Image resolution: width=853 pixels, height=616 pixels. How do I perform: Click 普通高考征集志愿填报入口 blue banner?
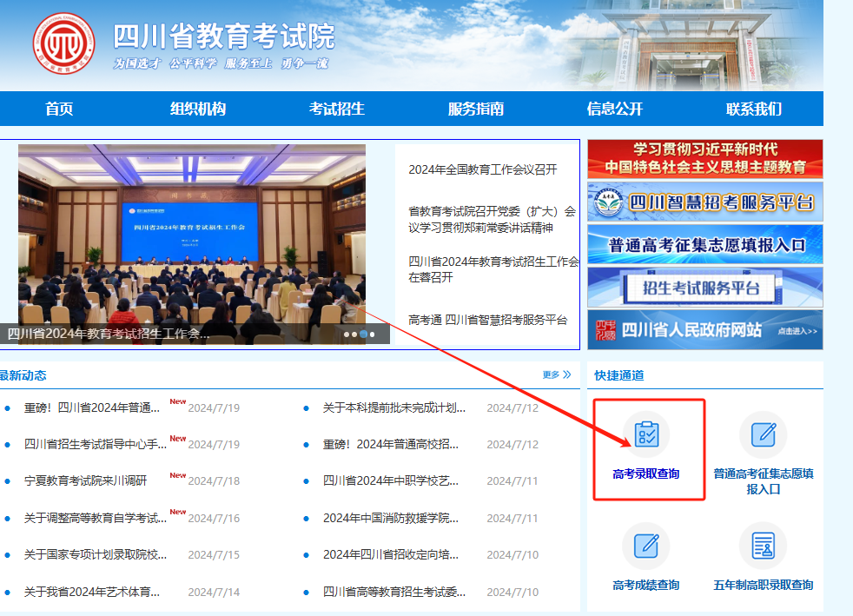click(x=704, y=245)
